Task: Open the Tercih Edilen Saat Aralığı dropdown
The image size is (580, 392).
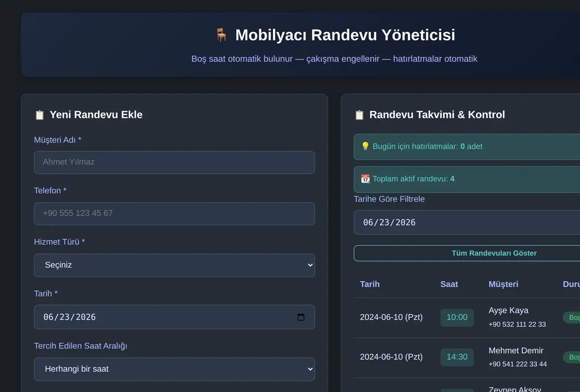Action: click(x=174, y=369)
